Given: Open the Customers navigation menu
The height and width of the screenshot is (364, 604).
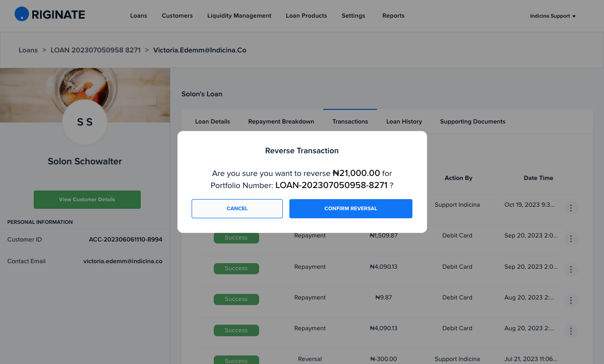Looking at the screenshot, I should coord(177,16).
